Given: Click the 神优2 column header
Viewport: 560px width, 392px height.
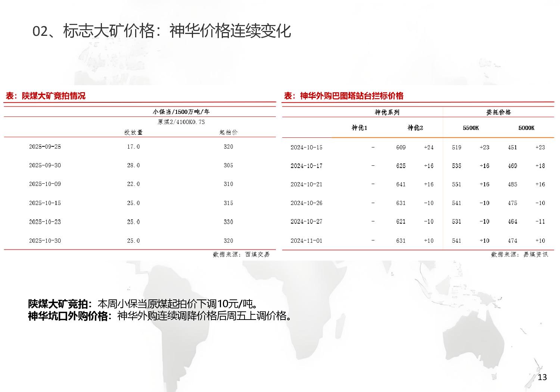Looking at the screenshot, I should click(x=414, y=127).
